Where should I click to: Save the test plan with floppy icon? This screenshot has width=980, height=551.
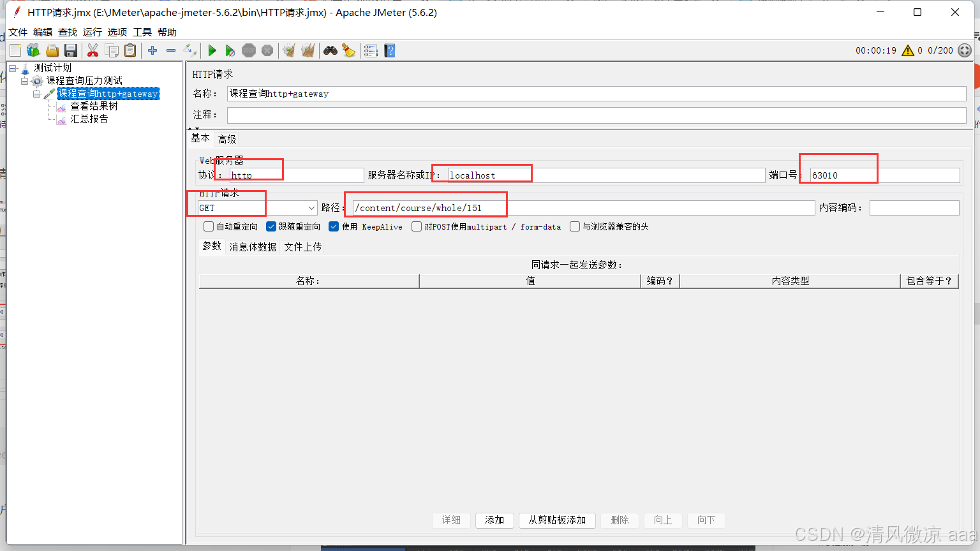tap(71, 50)
